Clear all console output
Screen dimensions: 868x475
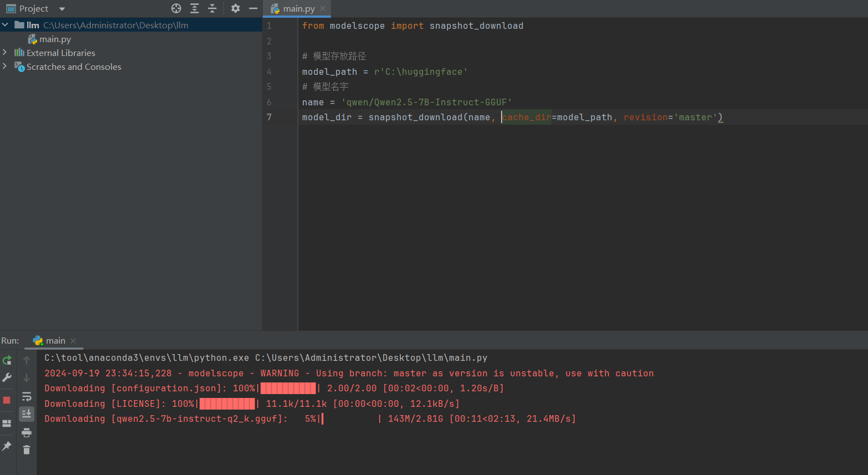click(x=27, y=450)
